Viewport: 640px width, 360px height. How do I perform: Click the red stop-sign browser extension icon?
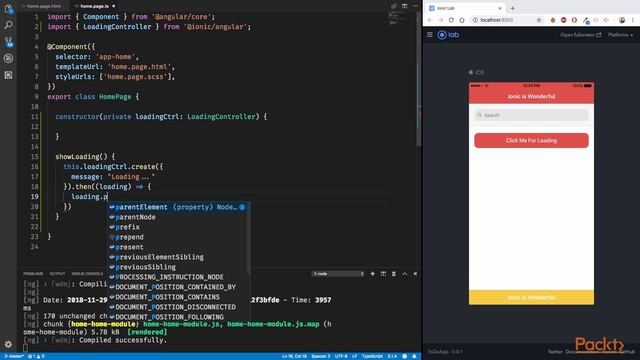[x=564, y=20]
